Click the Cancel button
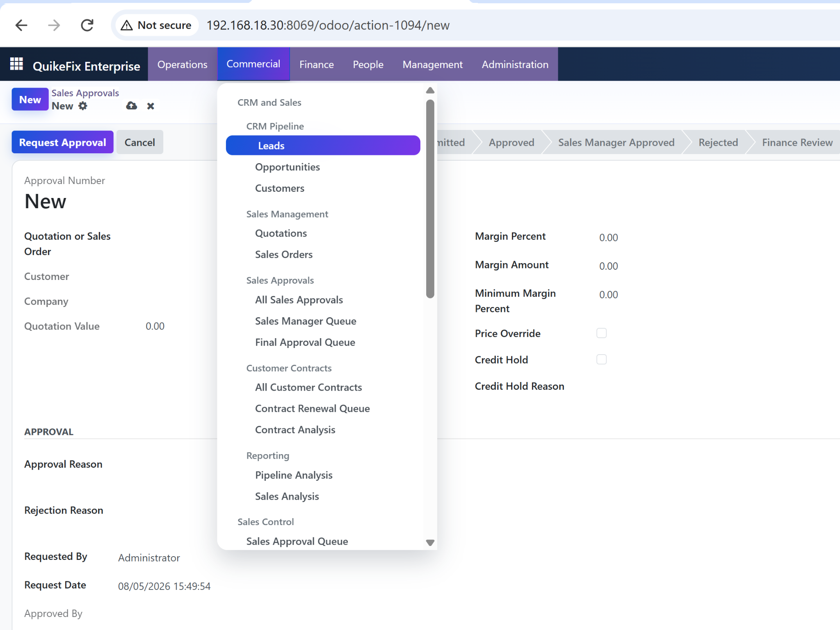The image size is (840, 630). 139,142
